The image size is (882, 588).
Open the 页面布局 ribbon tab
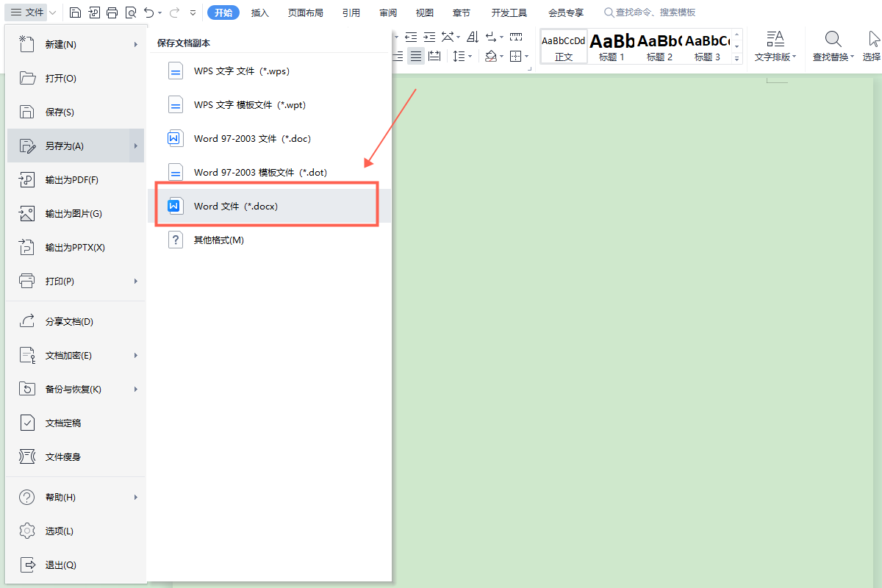pos(306,12)
